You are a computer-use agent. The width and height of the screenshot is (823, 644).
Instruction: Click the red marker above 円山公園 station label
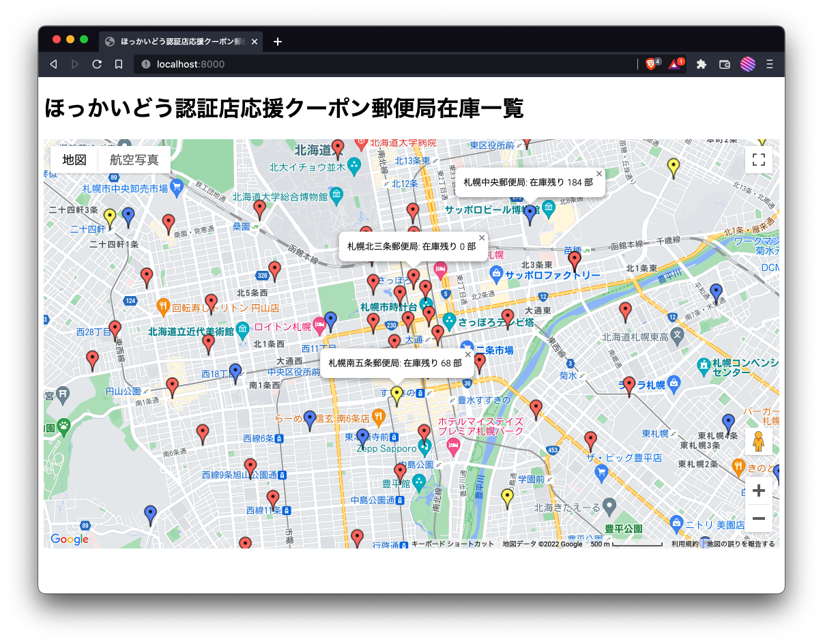[173, 387]
